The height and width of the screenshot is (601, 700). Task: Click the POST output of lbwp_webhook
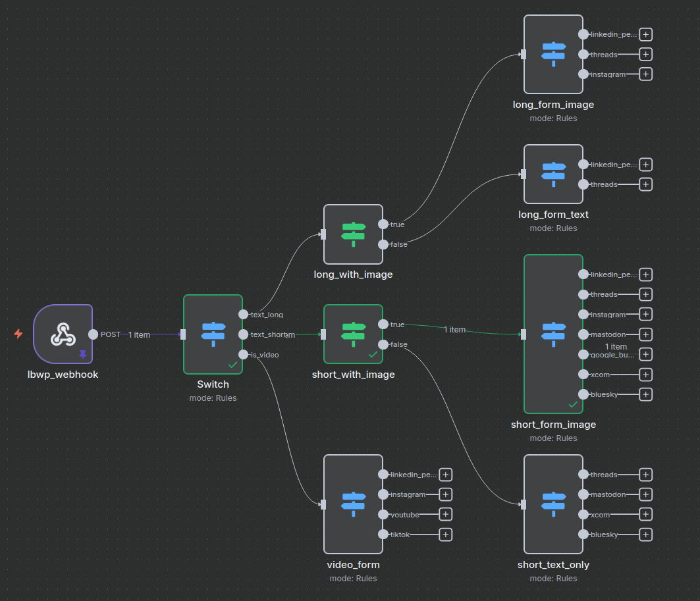94,334
